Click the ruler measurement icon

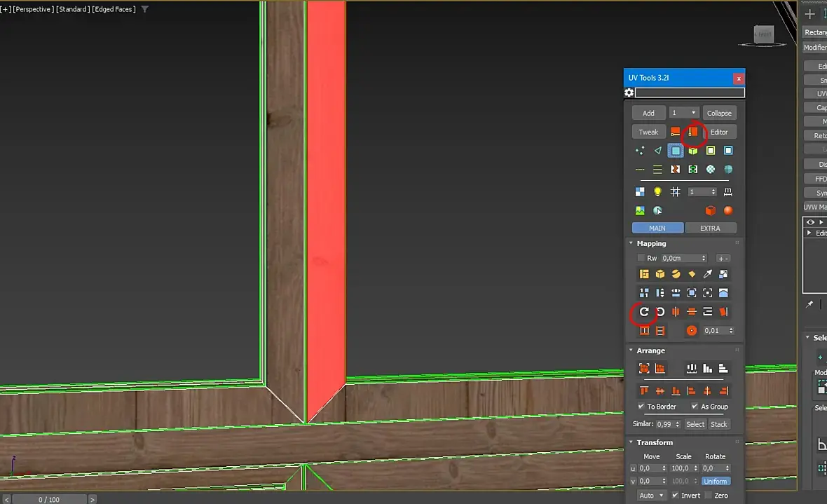pyautogui.click(x=728, y=191)
